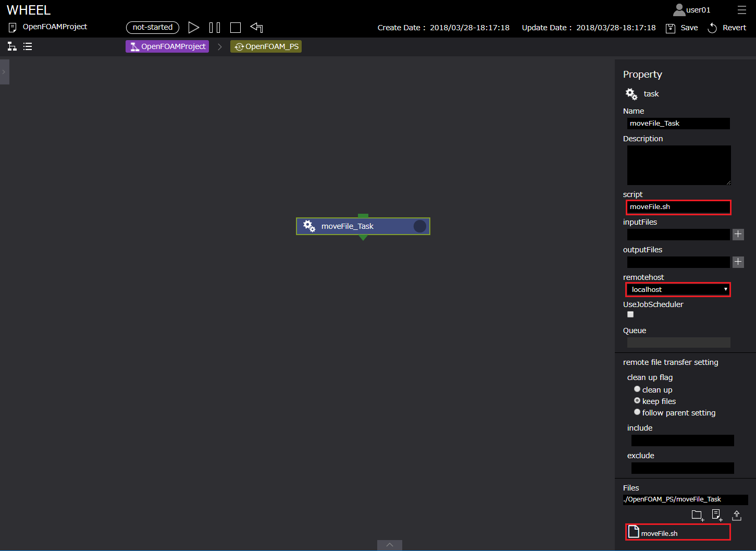
Task: Click Save to store the project
Action: click(683, 28)
